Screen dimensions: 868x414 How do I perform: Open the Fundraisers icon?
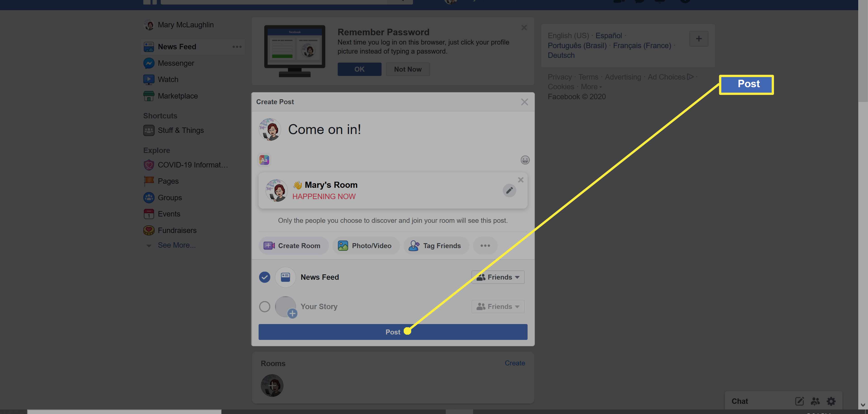149,231
